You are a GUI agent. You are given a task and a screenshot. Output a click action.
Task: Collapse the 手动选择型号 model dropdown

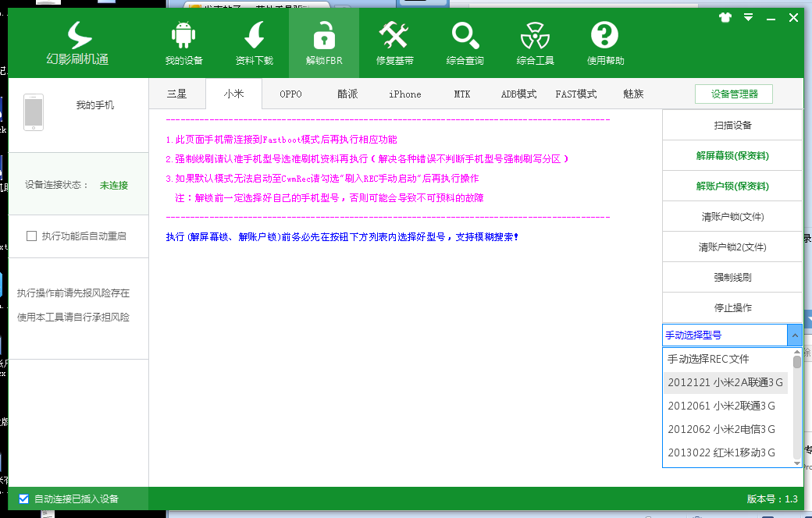coord(795,335)
